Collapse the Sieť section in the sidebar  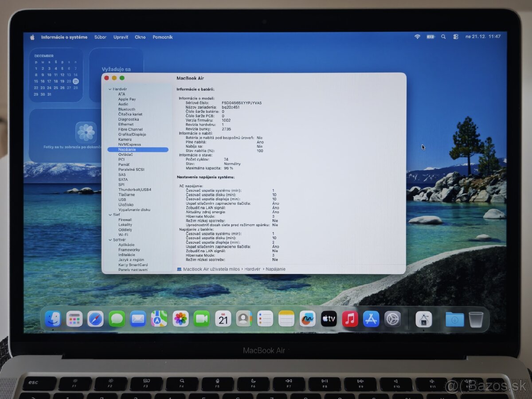pos(110,215)
